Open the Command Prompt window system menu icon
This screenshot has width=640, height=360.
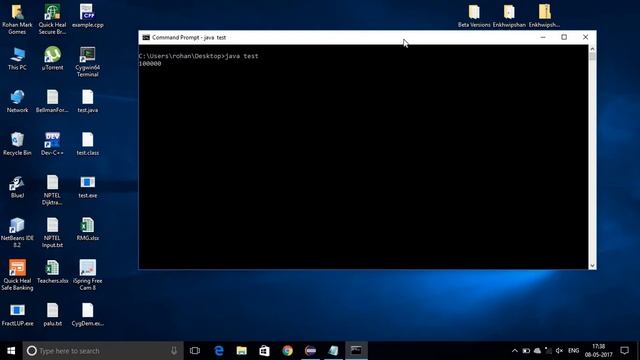click(146, 38)
